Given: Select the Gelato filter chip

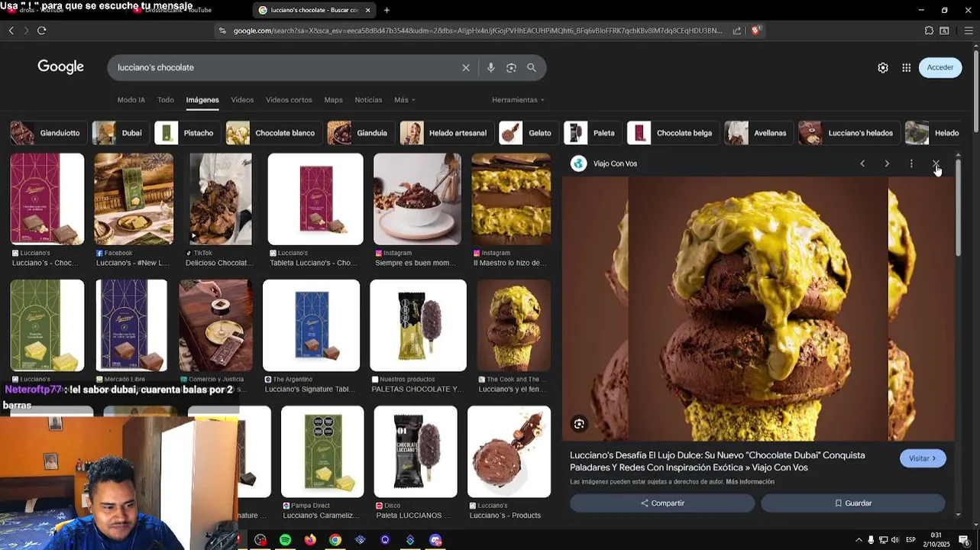Looking at the screenshot, I should [x=527, y=133].
